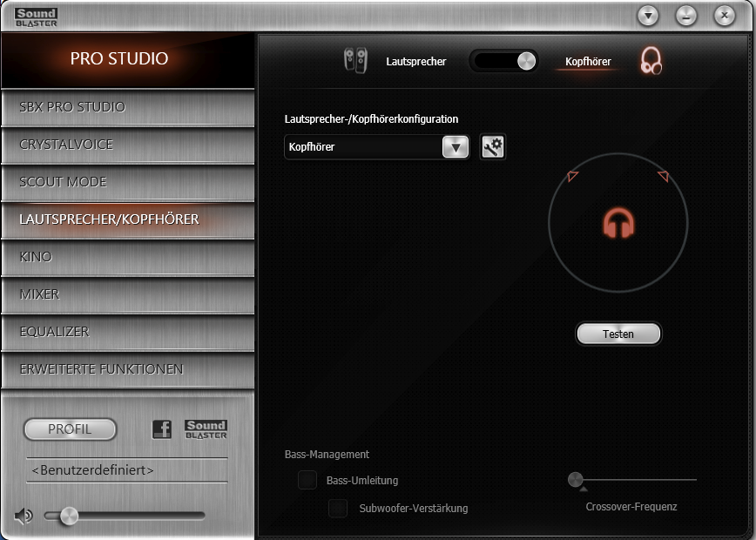Select the LAUTSPRECHER/KOPFHÖRER section

tap(128, 219)
